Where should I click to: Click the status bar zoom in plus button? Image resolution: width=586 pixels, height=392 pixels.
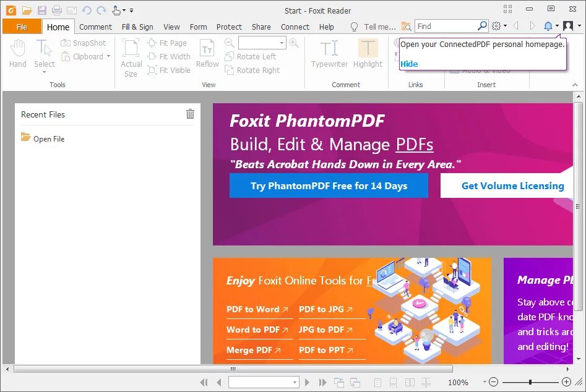tap(566, 382)
